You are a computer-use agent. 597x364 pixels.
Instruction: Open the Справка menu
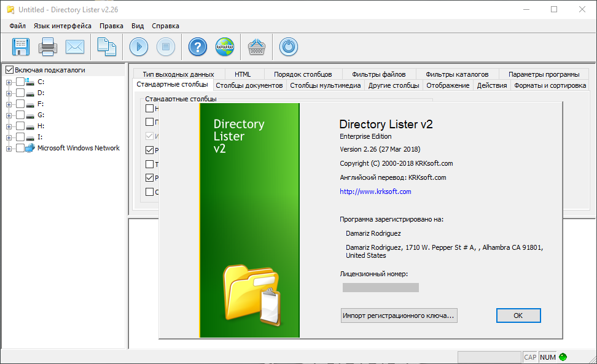(x=165, y=26)
